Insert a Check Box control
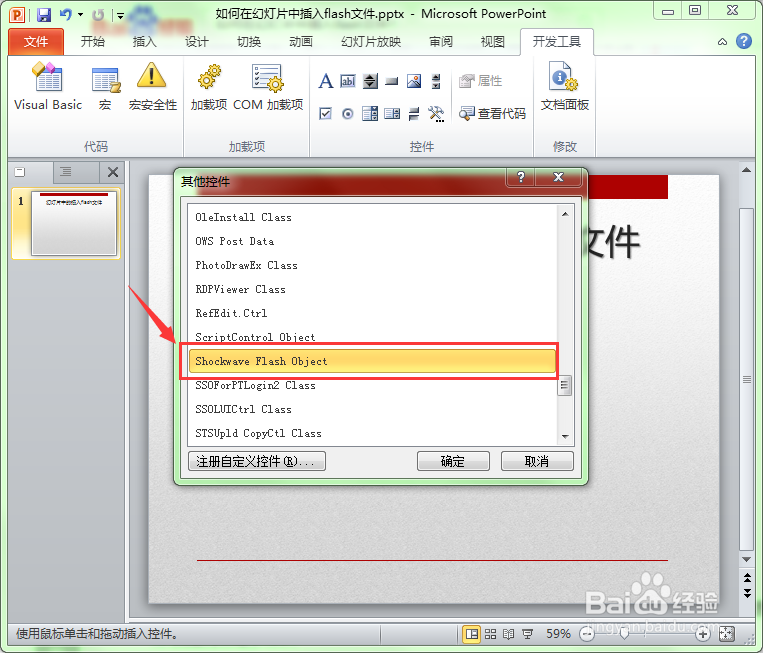 pos(325,114)
